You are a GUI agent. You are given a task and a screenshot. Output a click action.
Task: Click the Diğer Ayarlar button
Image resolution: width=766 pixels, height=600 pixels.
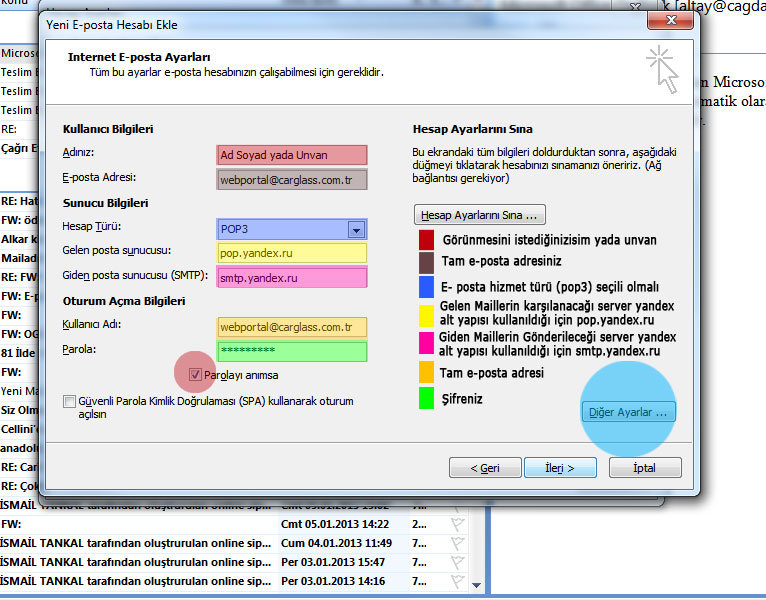coord(628,412)
